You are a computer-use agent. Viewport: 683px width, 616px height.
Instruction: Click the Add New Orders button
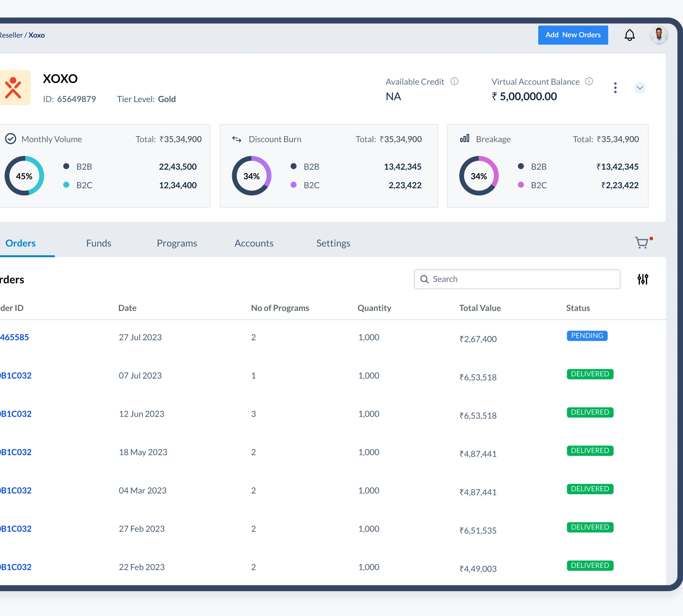(x=573, y=35)
